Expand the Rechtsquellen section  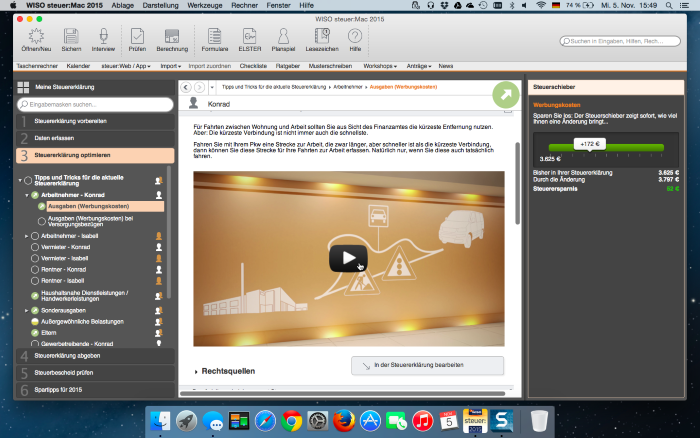coord(196,371)
